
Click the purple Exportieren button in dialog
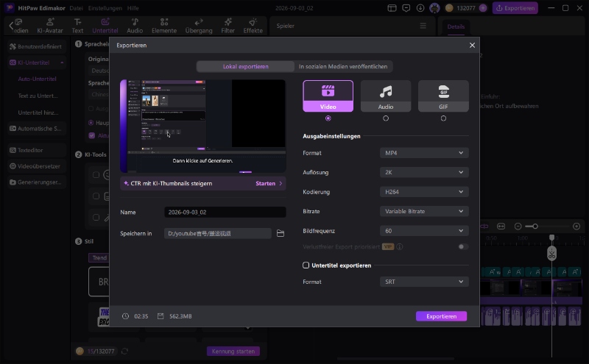[x=441, y=316]
